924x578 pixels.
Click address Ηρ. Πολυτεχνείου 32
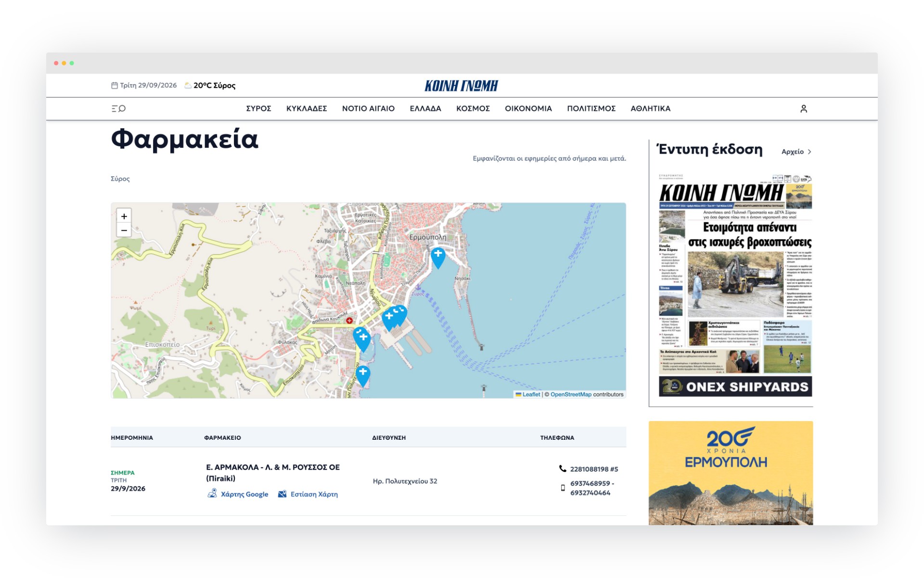click(405, 481)
